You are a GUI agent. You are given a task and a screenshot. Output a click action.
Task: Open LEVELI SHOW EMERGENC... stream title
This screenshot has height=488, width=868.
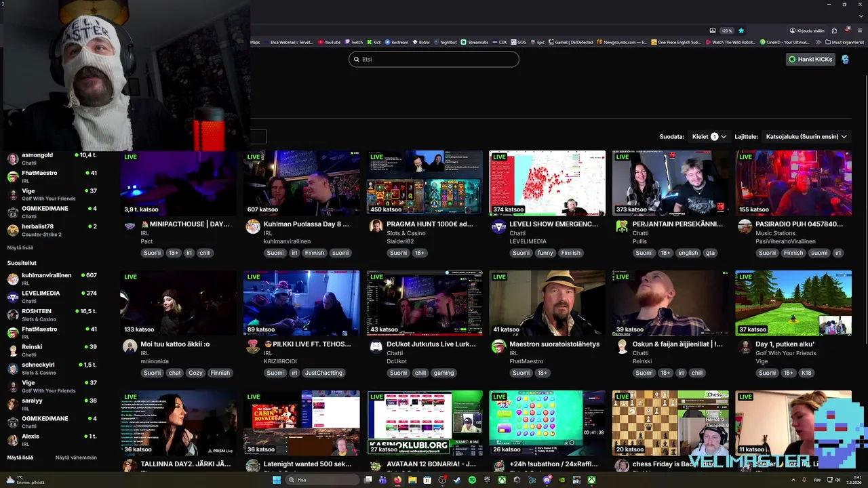[554, 224]
